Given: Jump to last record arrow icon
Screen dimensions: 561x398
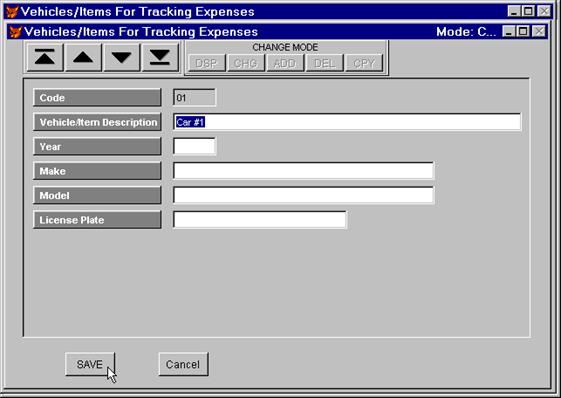Looking at the screenshot, I should [160, 57].
